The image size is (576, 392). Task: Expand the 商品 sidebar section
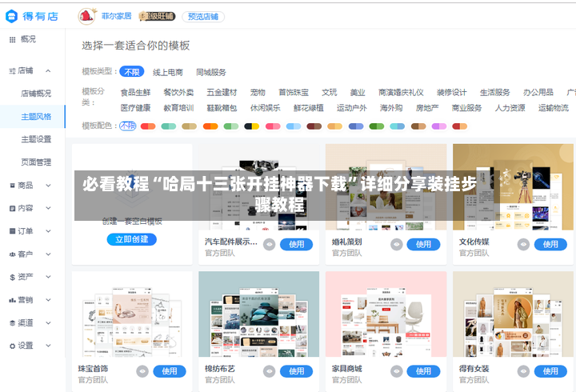pyautogui.click(x=48, y=186)
